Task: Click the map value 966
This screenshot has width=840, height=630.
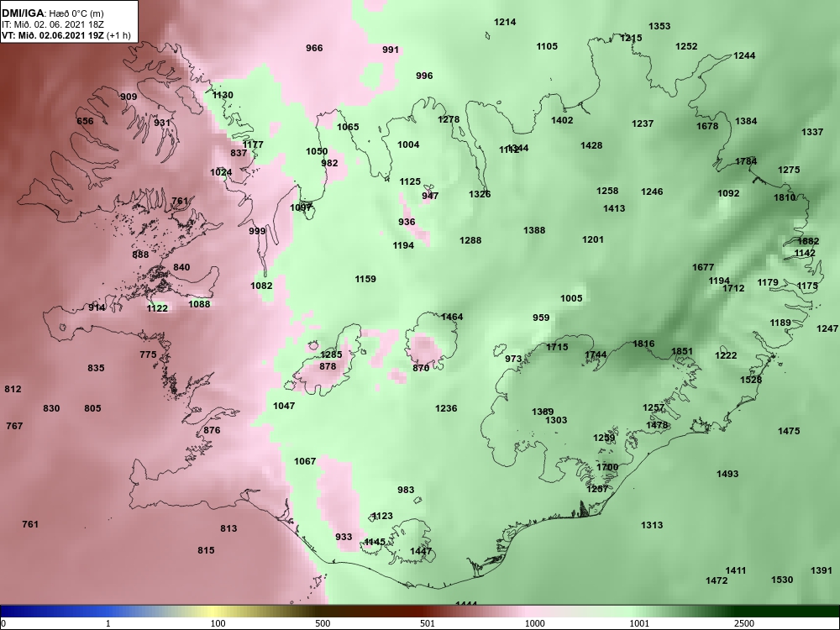Action: coord(314,48)
